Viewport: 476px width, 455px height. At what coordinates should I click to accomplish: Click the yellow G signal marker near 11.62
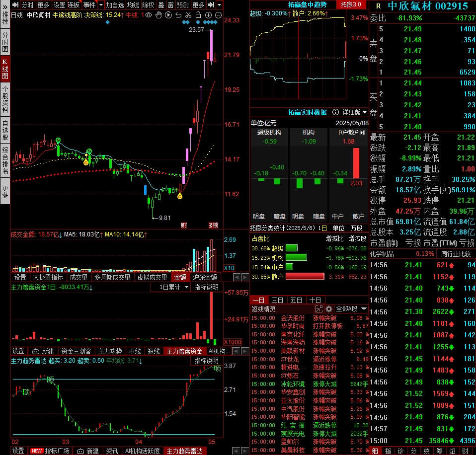coord(180,196)
